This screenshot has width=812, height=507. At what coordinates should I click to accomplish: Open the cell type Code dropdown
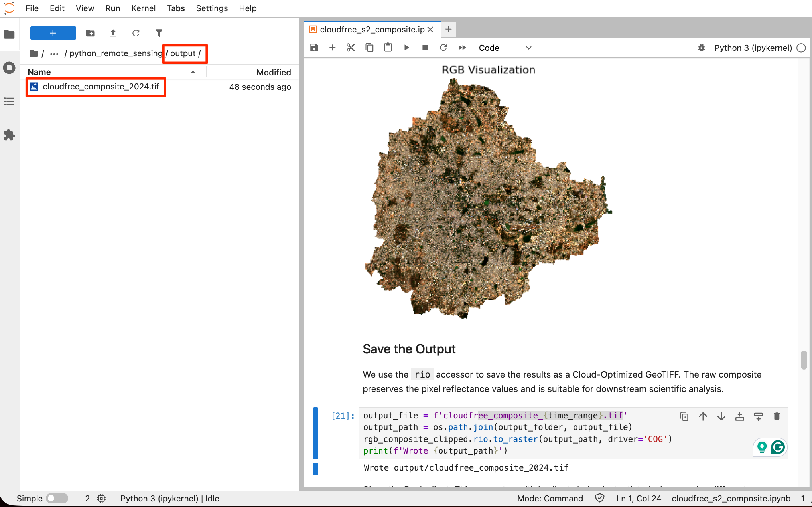click(x=505, y=48)
